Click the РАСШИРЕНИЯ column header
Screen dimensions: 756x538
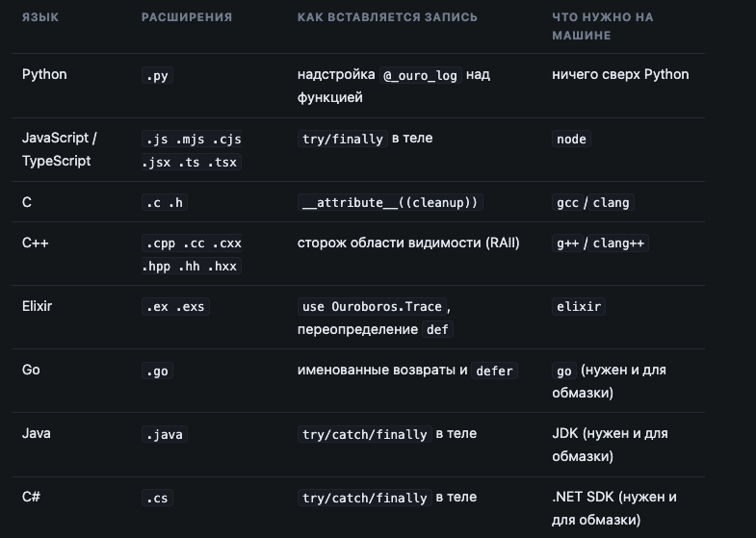(187, 17)
